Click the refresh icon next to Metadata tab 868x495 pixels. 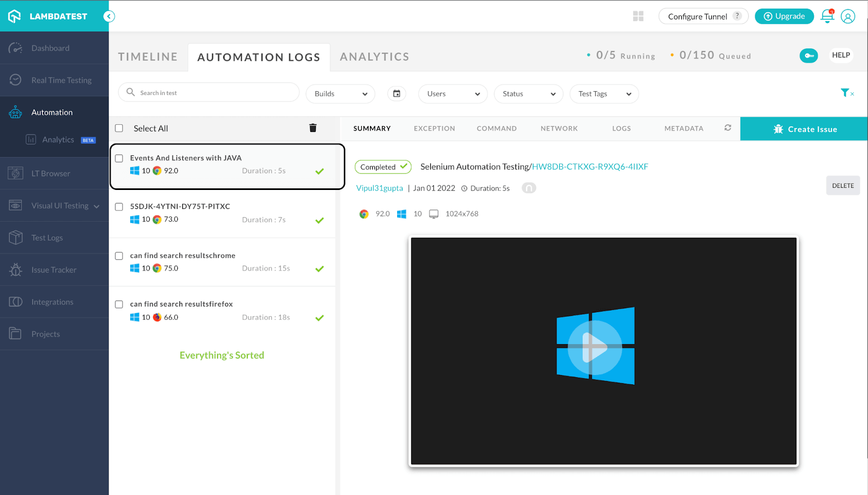[727, 128]
